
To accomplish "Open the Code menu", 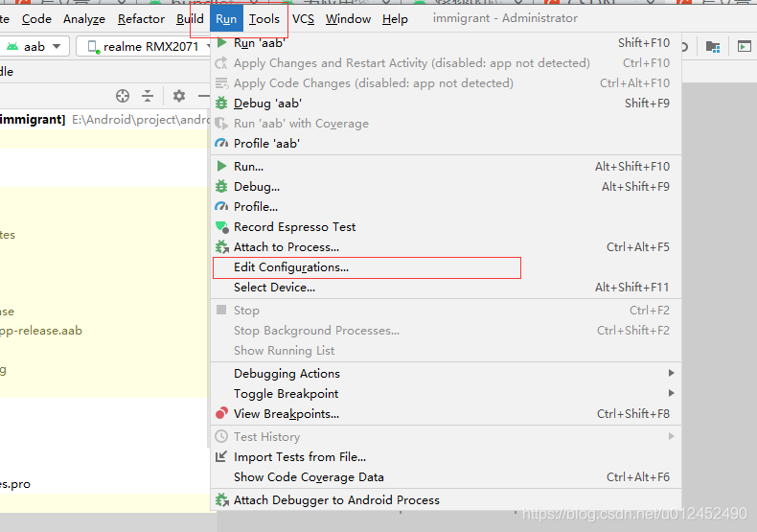I will tap(36, 19).
